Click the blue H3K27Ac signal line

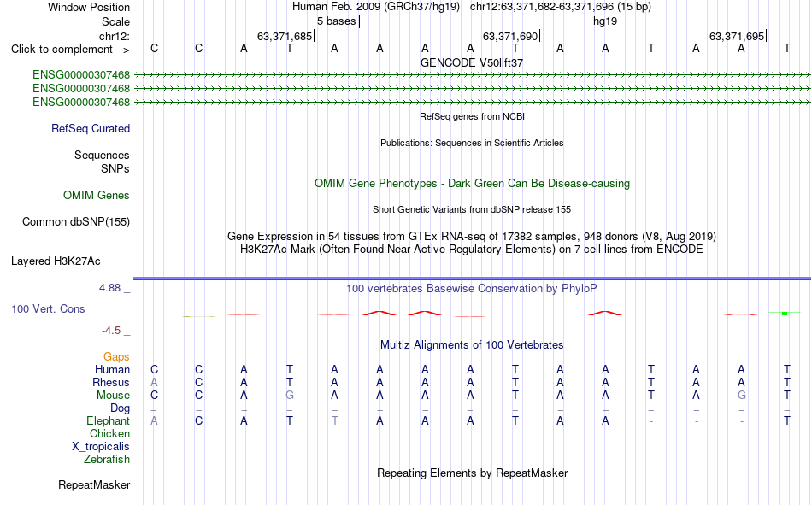tap(472, 279)
